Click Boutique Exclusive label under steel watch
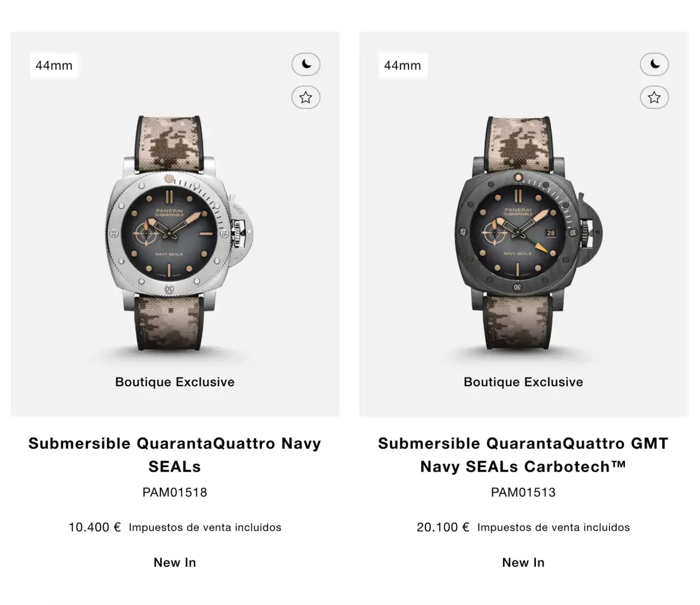The width and height of the screenshot is (700, 605). (x=175, y=382)
